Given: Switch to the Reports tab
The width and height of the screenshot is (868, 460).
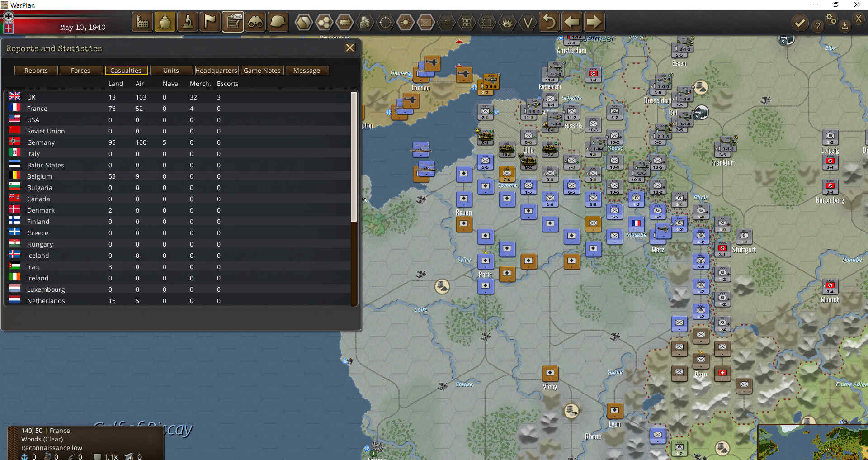Looking at the screenshot, I should 36,71.
